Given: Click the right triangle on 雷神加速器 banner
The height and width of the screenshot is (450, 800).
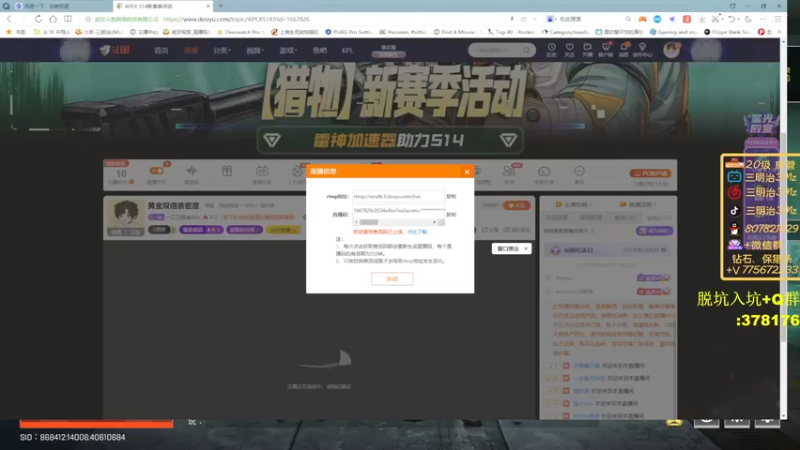Looking at the screenshot, I should [x=508, y=140].
